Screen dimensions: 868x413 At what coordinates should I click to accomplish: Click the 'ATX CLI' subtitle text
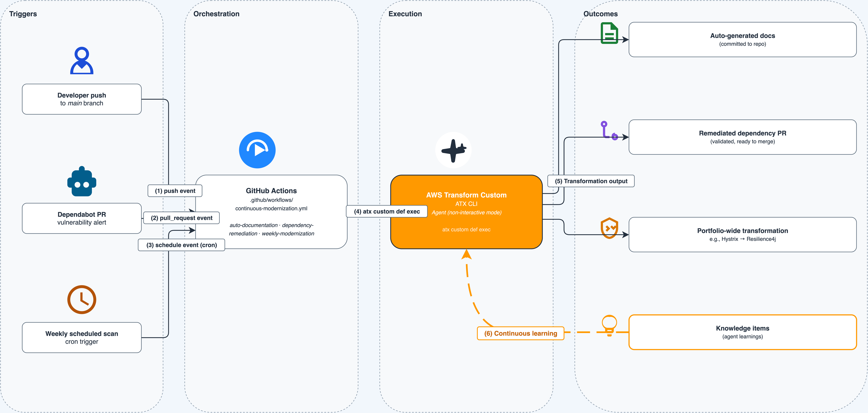point(466,204)
